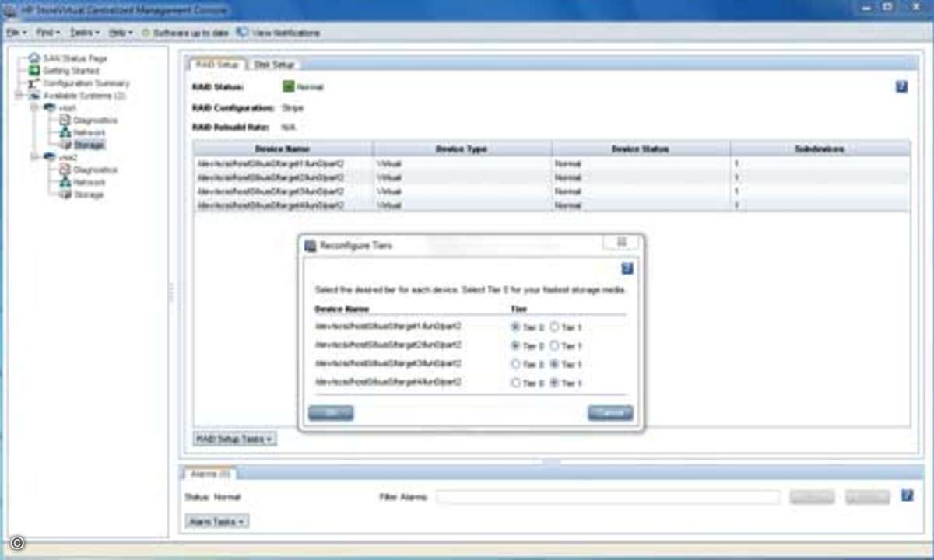Screen dimensions: 934x560
Task: Click the View Notifications link
Action: pos(286,33)
